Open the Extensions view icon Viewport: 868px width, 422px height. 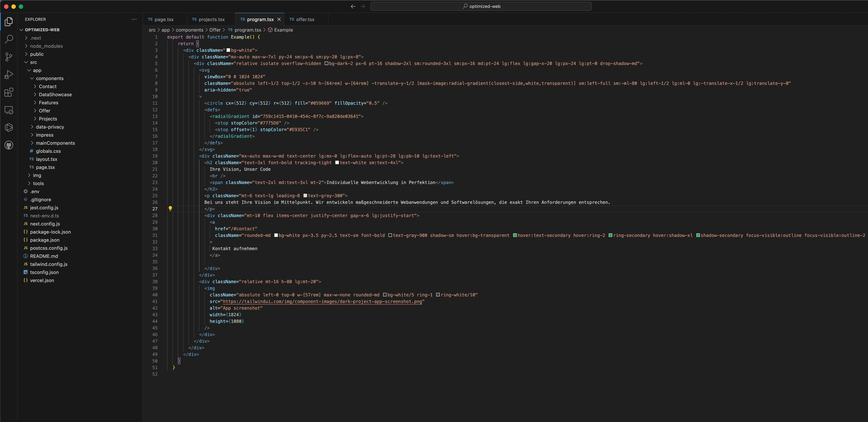[9, 92]
